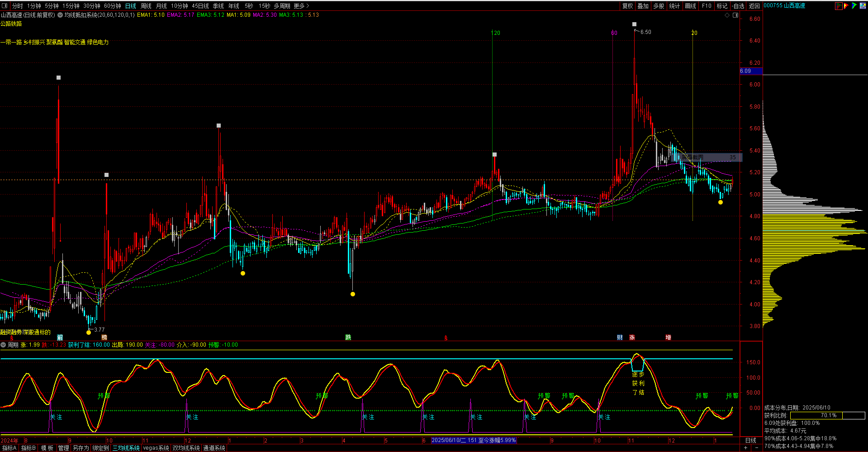Click the diamond icon above the price axis

pos(727,15)
